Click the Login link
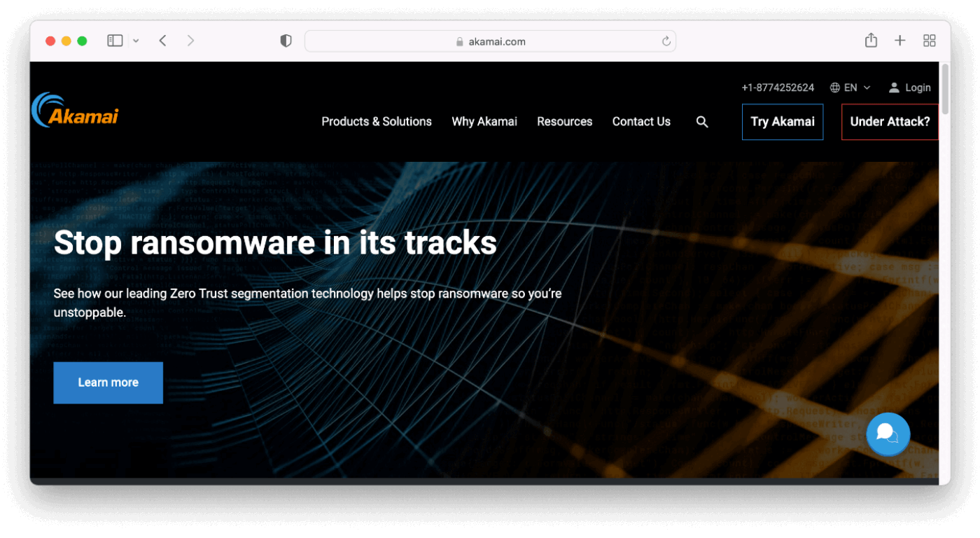980x538 pixels. (x=909, y=88)
